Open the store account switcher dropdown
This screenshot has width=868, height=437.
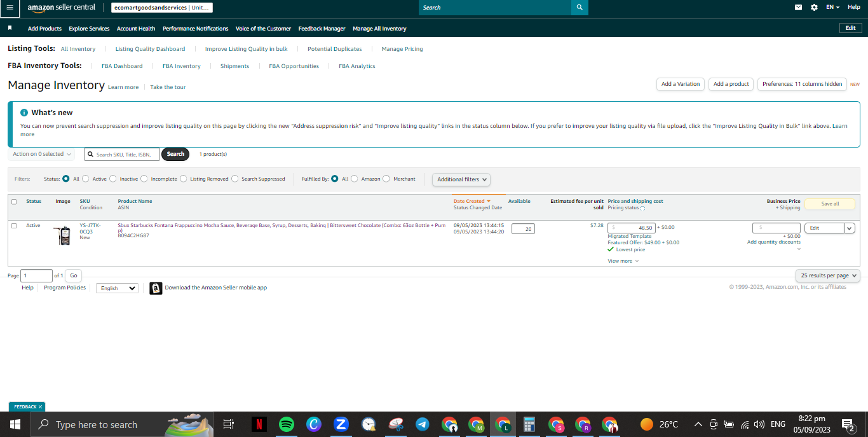click(x=161, y=8)
